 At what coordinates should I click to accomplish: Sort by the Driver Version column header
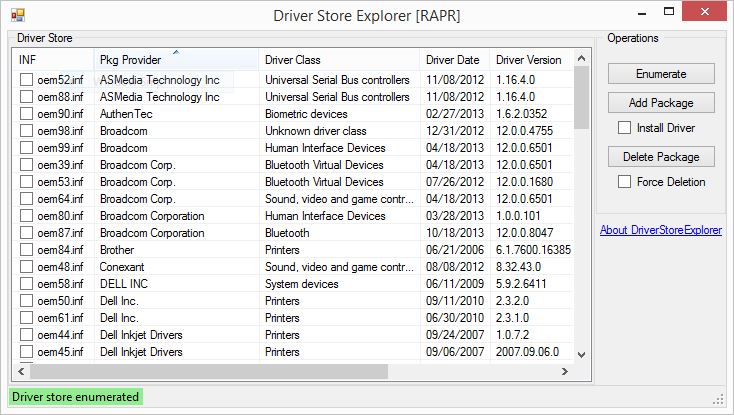click(x=531, y=59)
